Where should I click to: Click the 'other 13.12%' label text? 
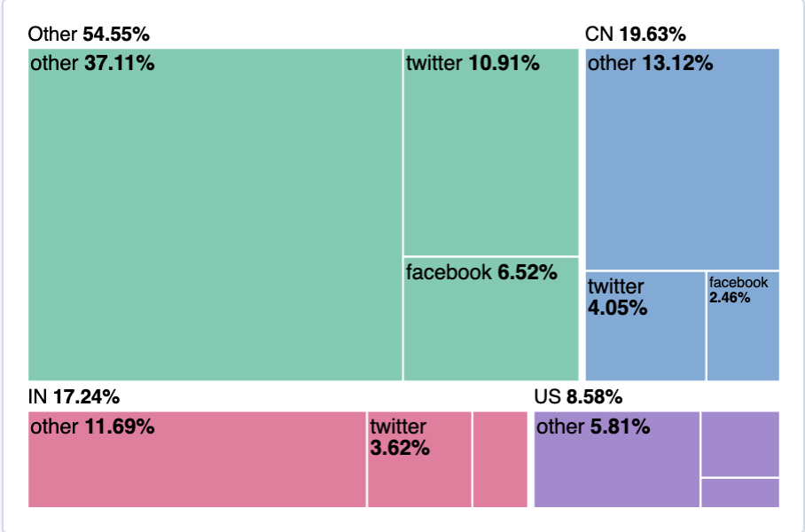650,63
